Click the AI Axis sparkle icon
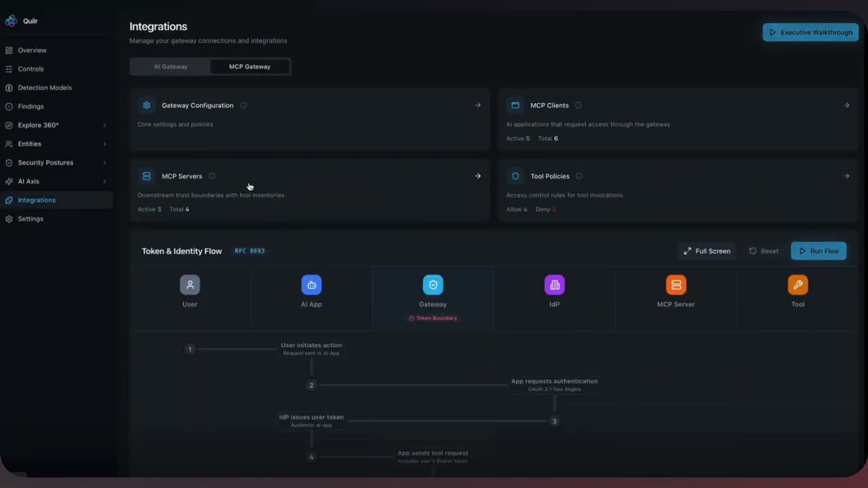The width and height of the screenshot is (868, 488). point(9,182)
